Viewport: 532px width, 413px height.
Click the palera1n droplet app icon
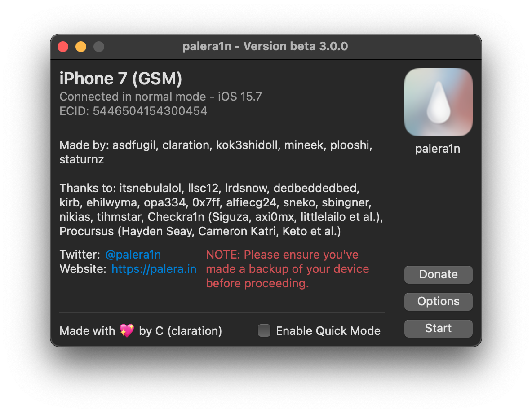click(x=439, y=102)
